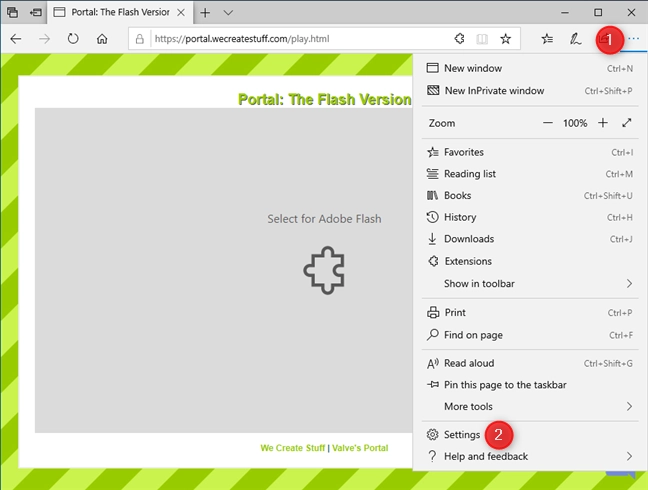
Task: Open Downloads menu entry
Action: (x=530, y=239)
